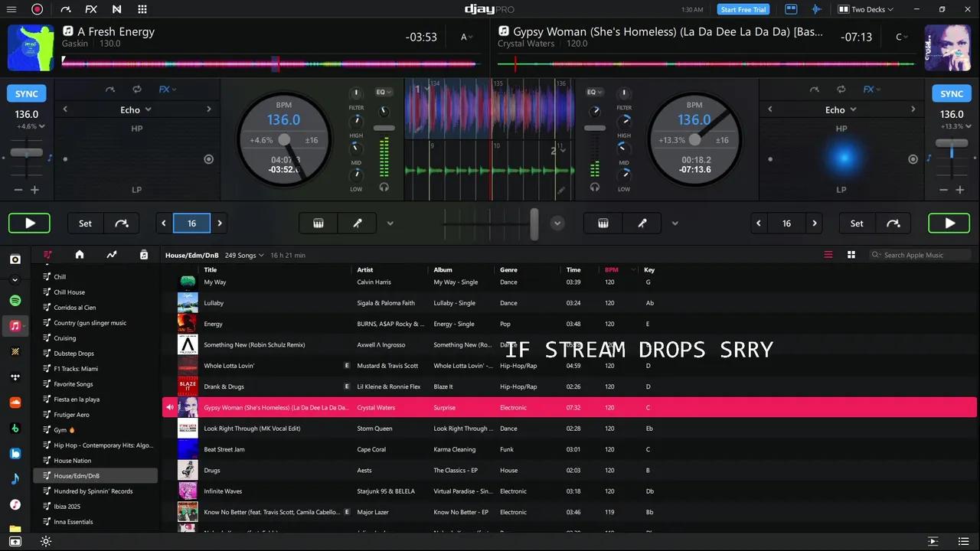
Task: Open the left deck microphone icon
Action: pyautogui.click(x=357, y=223)
